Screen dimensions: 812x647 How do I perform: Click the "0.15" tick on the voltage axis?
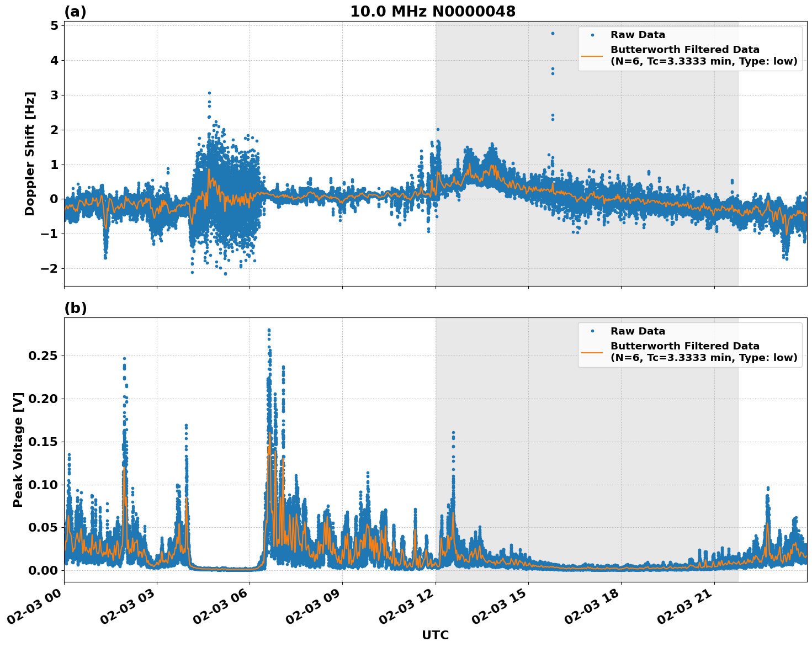(43, 442)
